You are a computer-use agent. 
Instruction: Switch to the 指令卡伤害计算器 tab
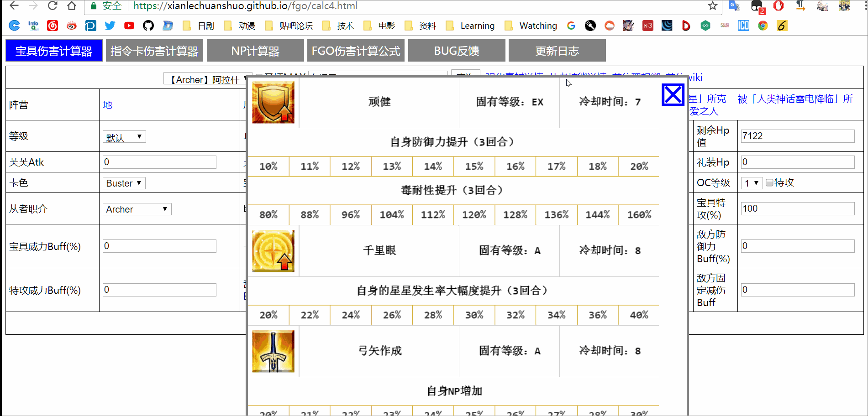tap(154, 51)
